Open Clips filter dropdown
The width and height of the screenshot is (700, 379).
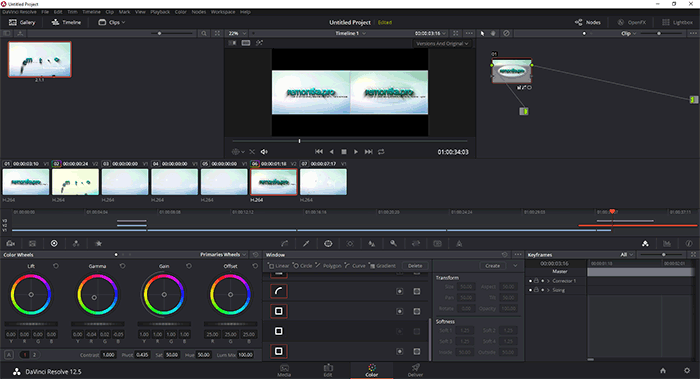tap(112, 22)
